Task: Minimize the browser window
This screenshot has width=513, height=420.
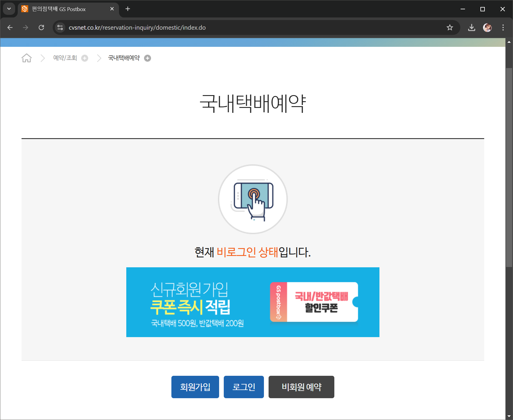Action: pos(463,9)
